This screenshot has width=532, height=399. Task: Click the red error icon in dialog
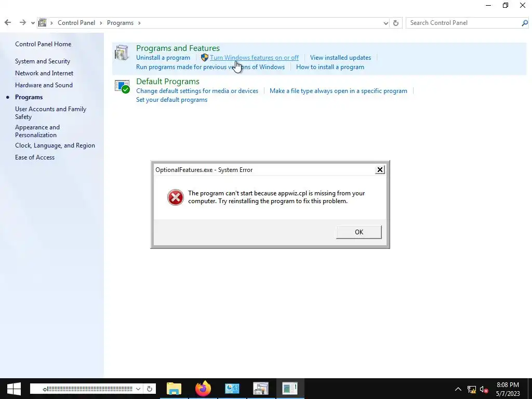(x=176, y=197)
